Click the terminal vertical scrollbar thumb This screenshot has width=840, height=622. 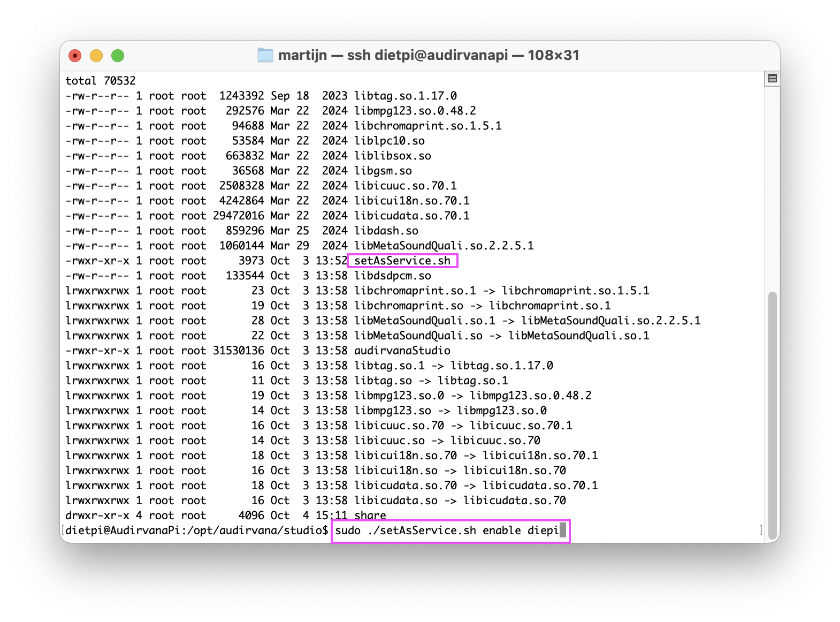(x=772, y=415)
